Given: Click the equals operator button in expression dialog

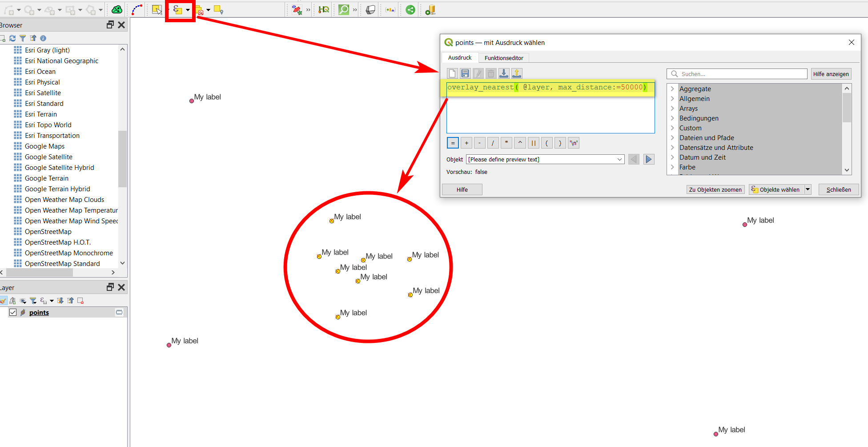Looking at the screenshot, I should tap(453, 142).
